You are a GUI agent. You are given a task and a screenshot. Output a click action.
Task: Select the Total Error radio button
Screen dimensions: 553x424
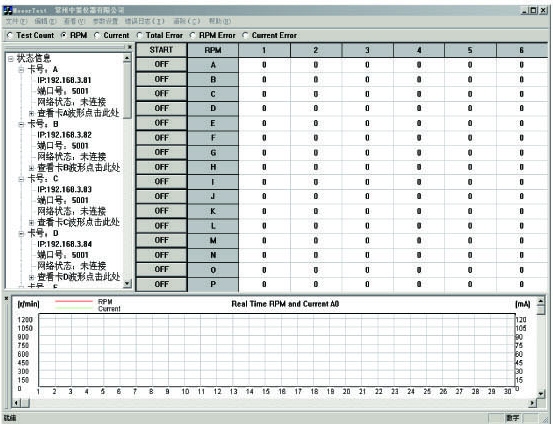pos(139,35)
